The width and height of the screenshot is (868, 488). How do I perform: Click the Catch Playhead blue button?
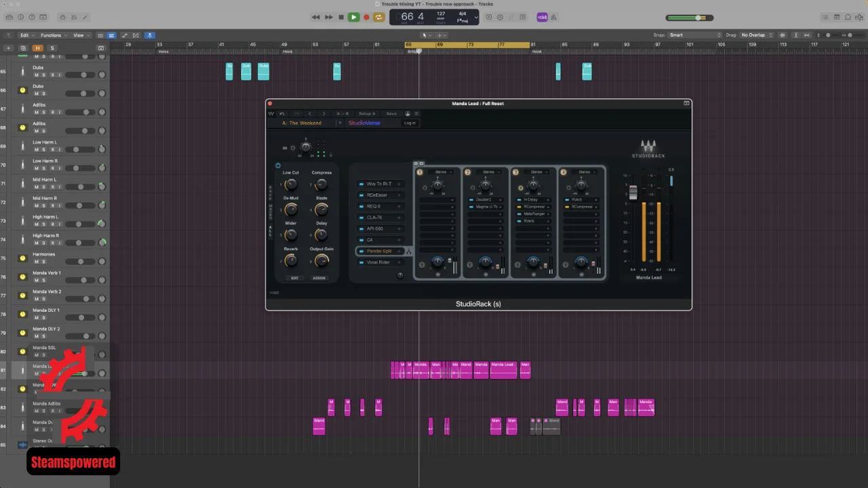point(149,35)
